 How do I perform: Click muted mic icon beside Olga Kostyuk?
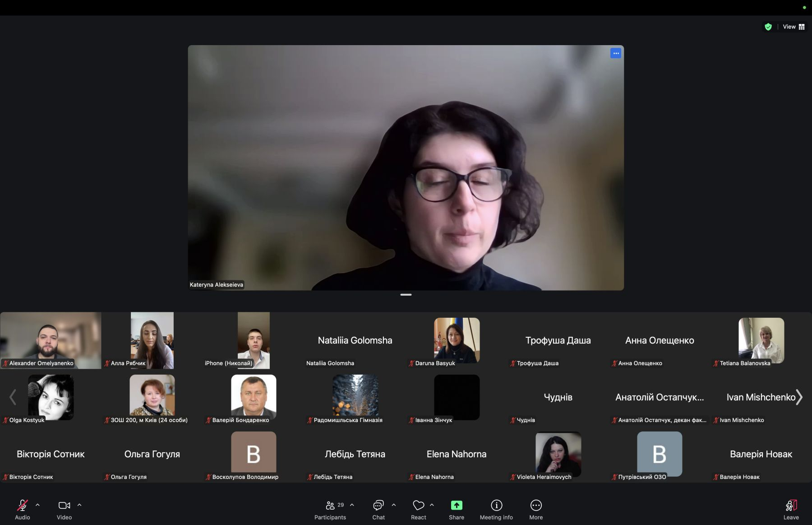tap(5, 420)
